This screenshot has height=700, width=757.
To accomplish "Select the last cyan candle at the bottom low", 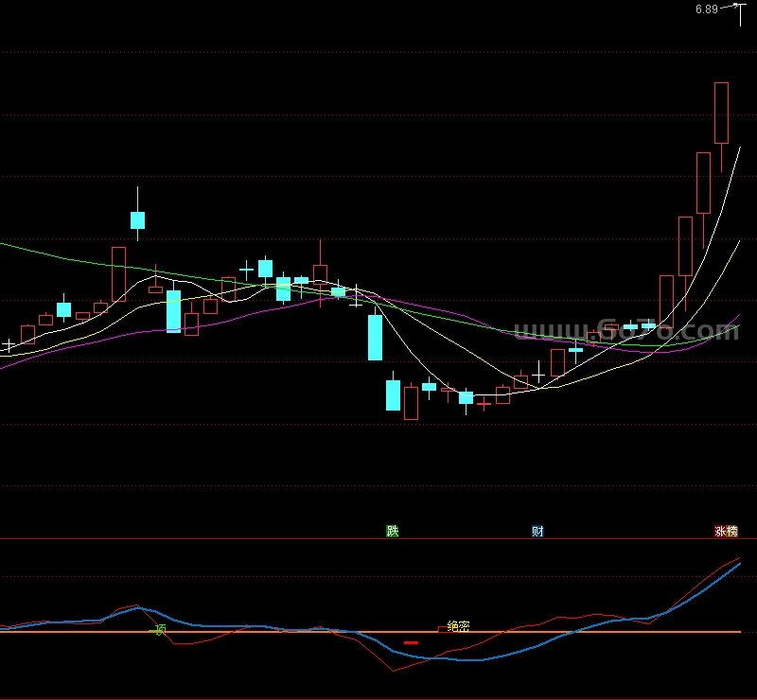I will point(466,397).
